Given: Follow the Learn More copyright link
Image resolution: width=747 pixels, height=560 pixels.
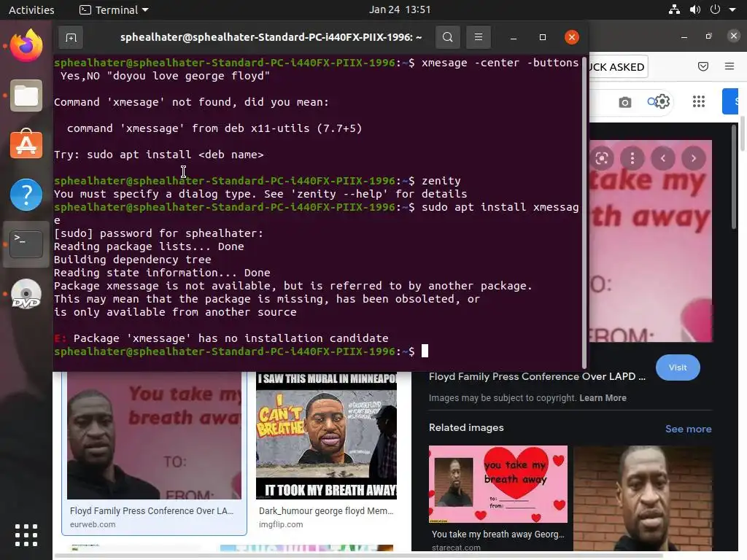Looking at the screenshot, I should [x=603, y=398].
